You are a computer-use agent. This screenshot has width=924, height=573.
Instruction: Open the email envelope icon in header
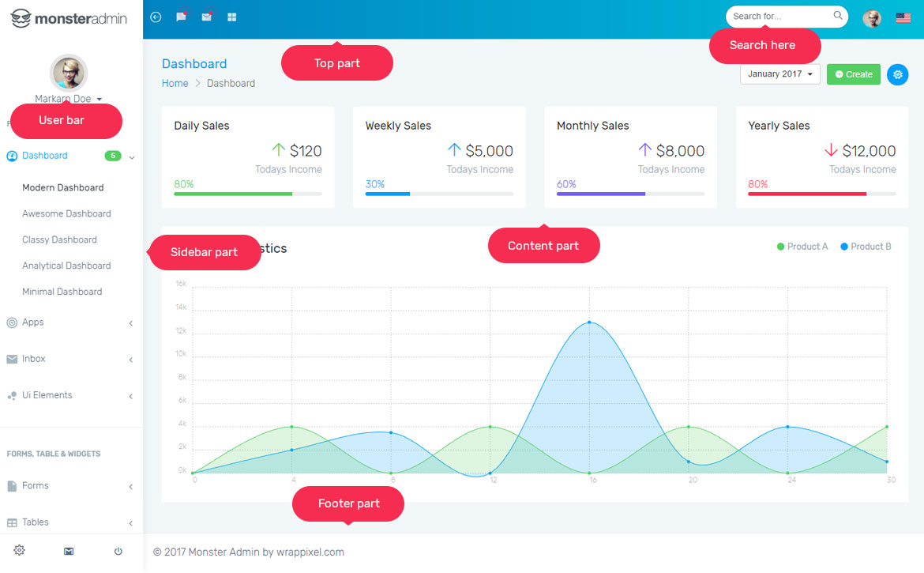[206, 17]
